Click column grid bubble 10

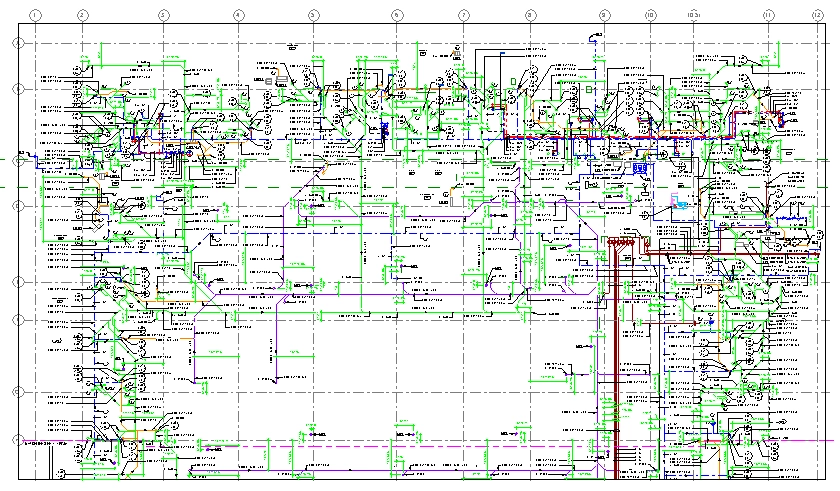click(x=650, y=15)
